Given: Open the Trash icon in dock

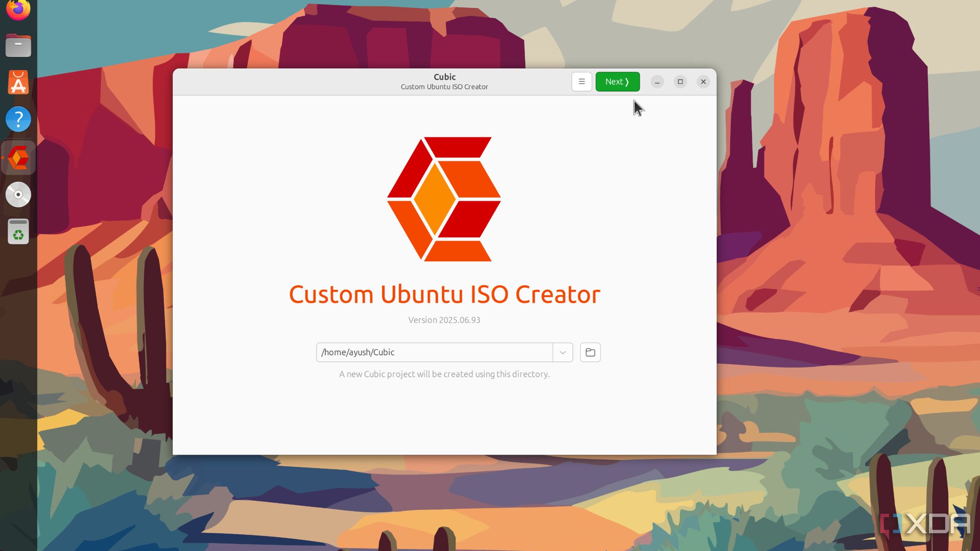Looking at the screenshot, I should 18,232.
